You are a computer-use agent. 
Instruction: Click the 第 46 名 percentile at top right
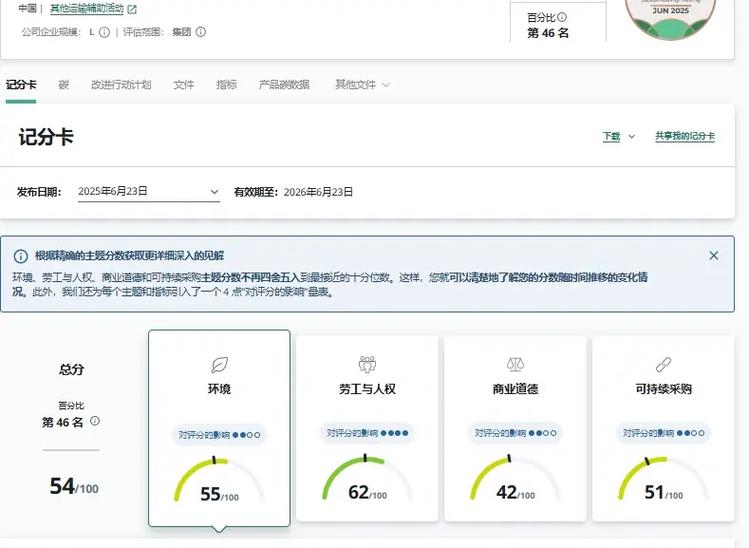click(548, 33)
